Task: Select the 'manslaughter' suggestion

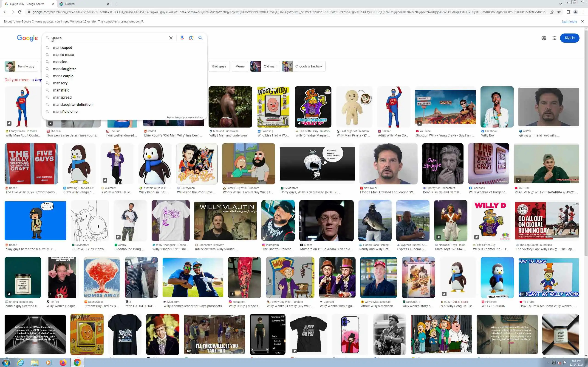Action: tap(64, 69)
